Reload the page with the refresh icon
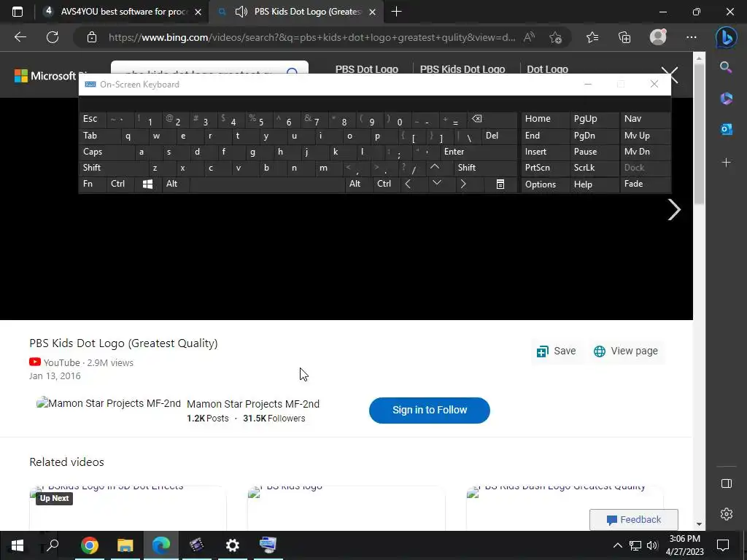Image resolution: width=747 pixels, height=560 pixels. pos(53,37)
